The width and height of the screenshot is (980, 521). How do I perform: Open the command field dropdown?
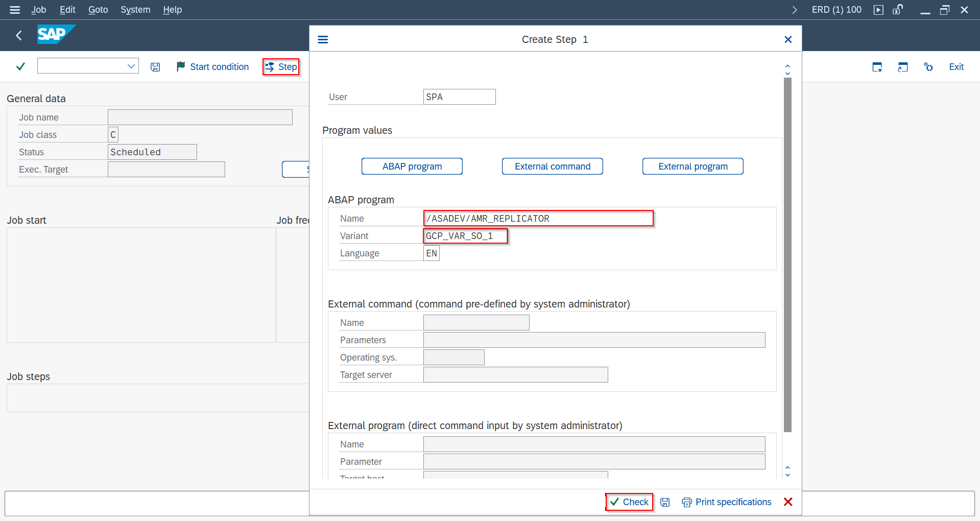(x=131, y=66)
